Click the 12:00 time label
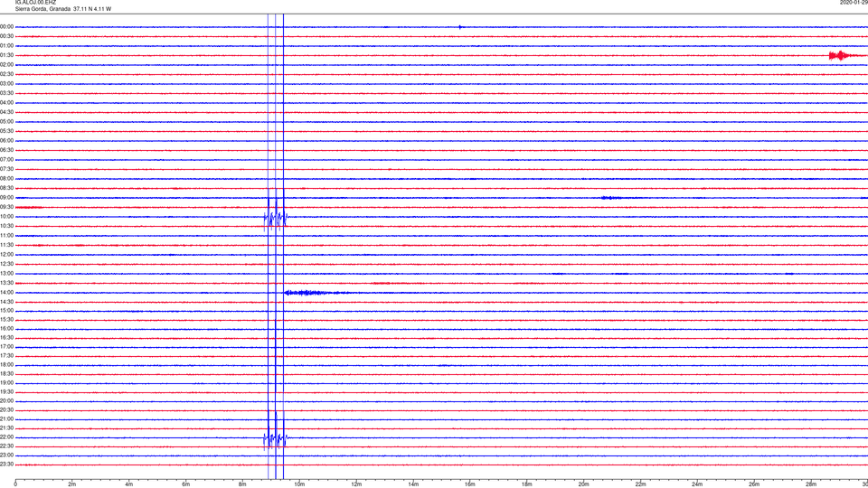Screen dimensions: 868x488 point(6,255)
